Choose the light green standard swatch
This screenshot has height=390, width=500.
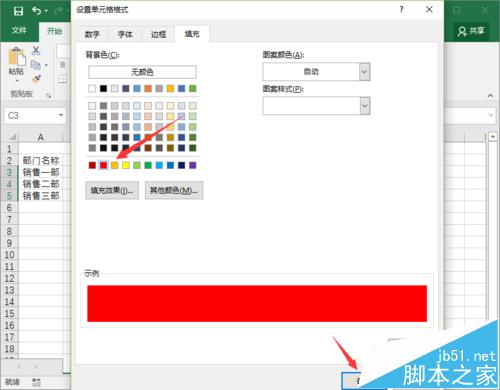coord(137,165)
